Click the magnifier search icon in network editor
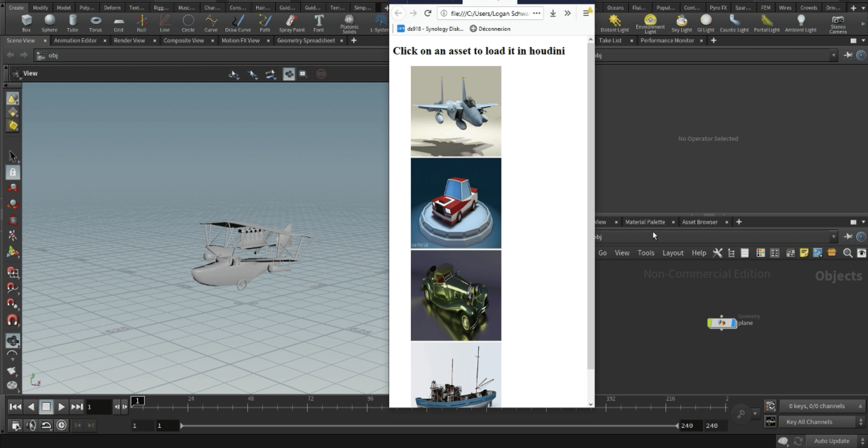868x448 pixels. coord(848,253)
